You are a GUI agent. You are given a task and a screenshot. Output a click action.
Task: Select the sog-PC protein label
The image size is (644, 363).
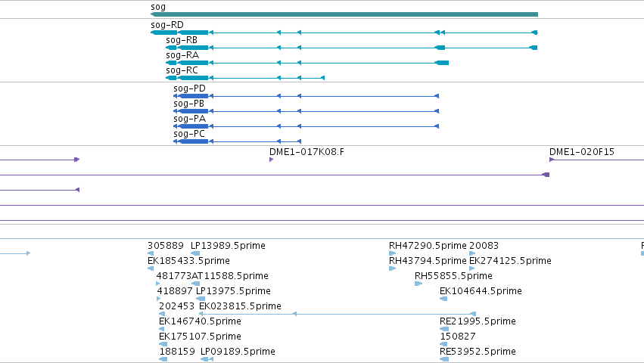(189, 135)
